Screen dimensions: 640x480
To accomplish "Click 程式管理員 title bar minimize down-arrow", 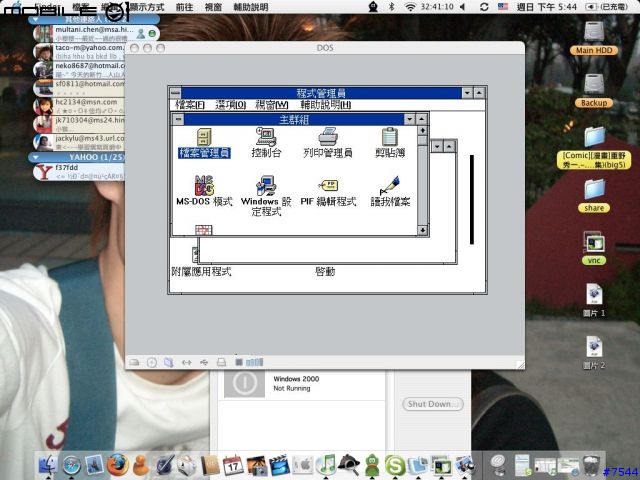I will [x=467, y=93].
